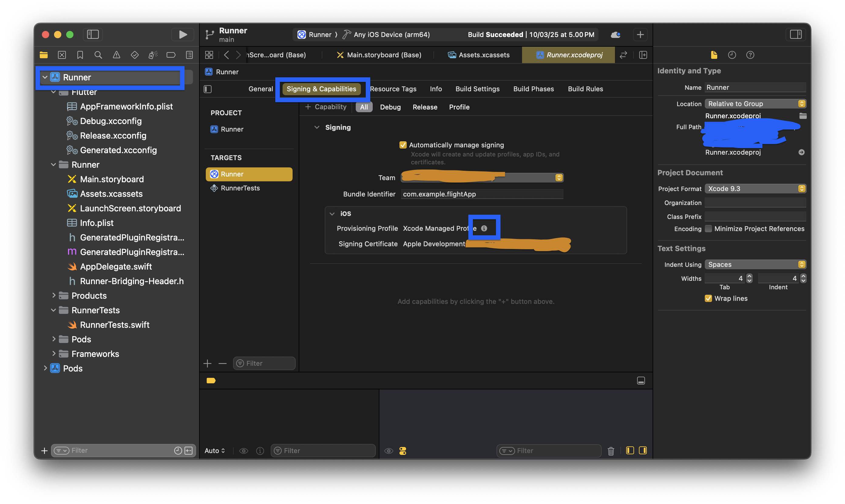Open the Report navigator
The image size is (845, 504).
click(x=189, y=55)
